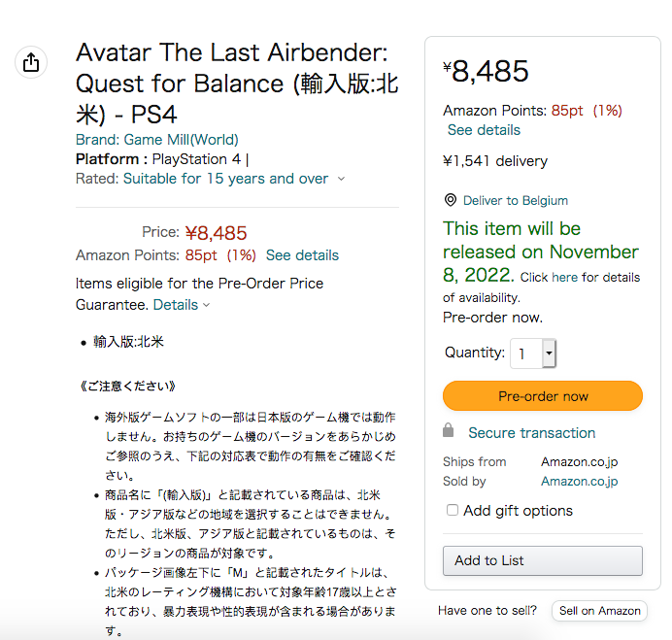This screenshot has width=672, height=640.
Task: Click the Avatar The Last Airbender product title
Action: (231, 83)
